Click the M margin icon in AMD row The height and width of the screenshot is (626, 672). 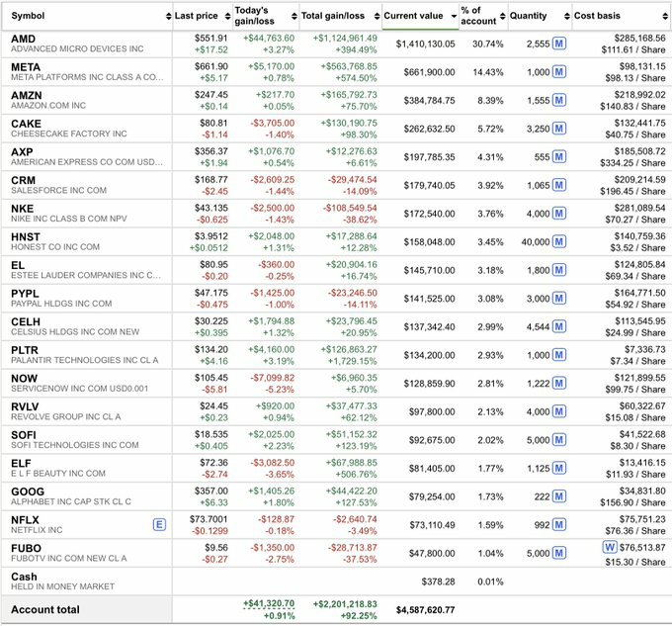click(559, 44)
